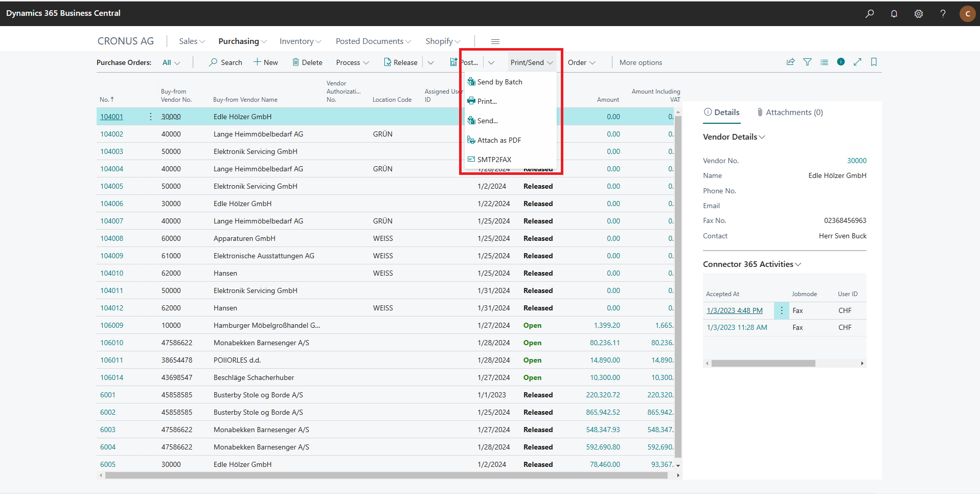Click Location Code column header
Image resolution: width=980 pixels, height=494 pixels.
coord(392,100)
